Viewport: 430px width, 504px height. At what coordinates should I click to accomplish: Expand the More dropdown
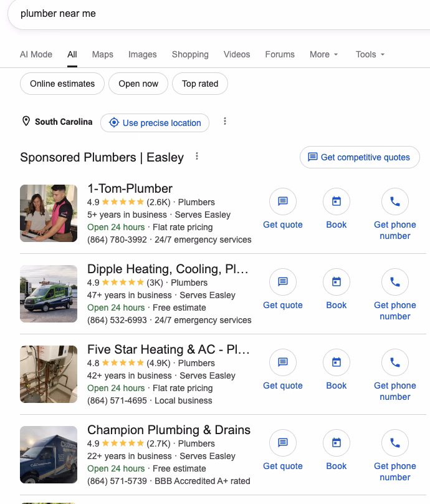point(323,54)
